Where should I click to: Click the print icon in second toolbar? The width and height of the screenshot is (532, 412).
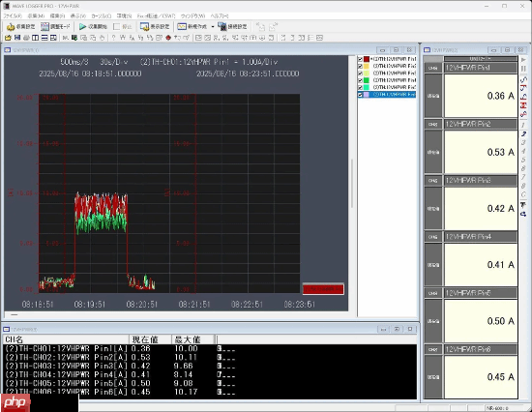coord(26,38)
